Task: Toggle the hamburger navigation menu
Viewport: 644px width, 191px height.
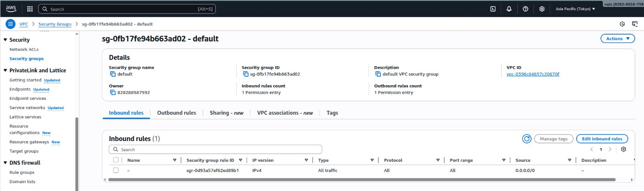Action: click(10, 24)
